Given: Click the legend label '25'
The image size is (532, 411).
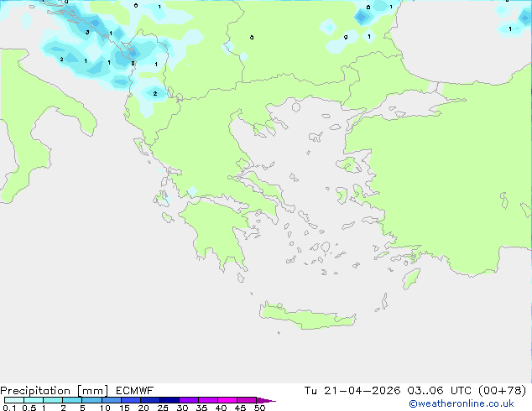Looking at the screenshot, I should coord(163,408).
